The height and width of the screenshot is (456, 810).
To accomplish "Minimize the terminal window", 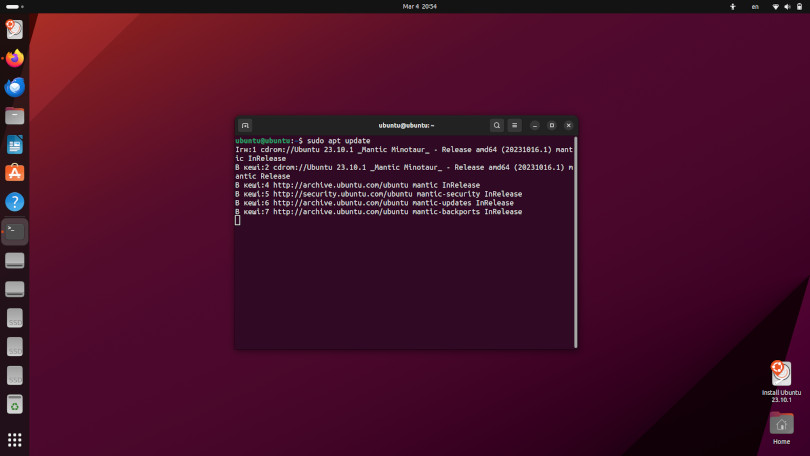I will pos(535,125).
